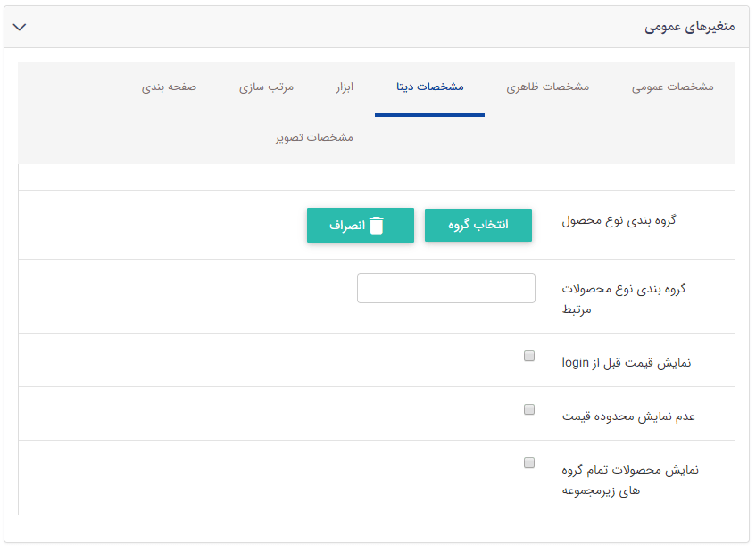Image resolution: width=756 pixels, height=552 pixels.
Task: Collapse the متغیرهای عمومی panel chevron
Action: [20, 27]
